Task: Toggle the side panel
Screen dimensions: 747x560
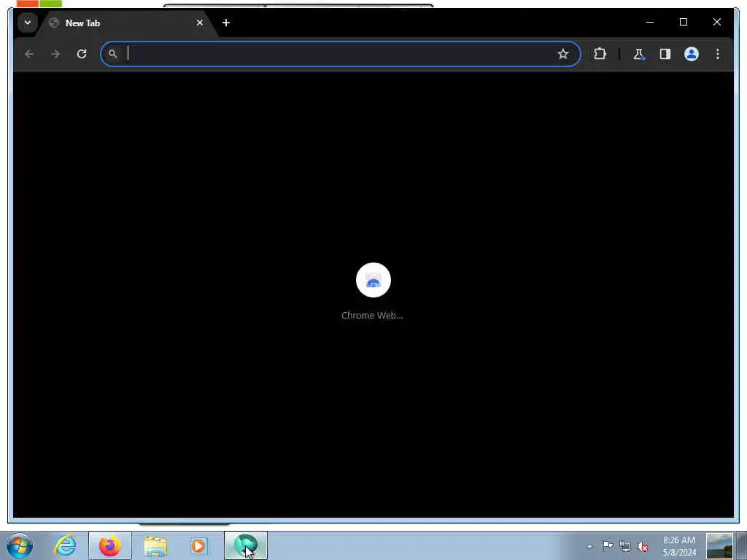Action: coord(665,54)
